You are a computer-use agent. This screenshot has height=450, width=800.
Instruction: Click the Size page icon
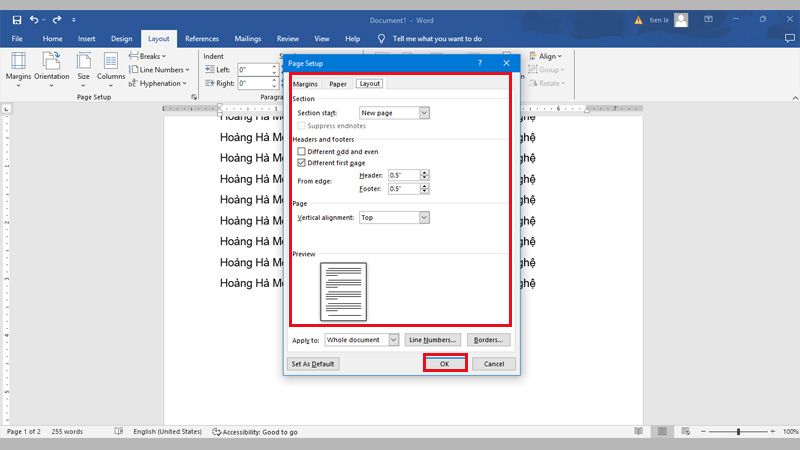coord(84,66)
